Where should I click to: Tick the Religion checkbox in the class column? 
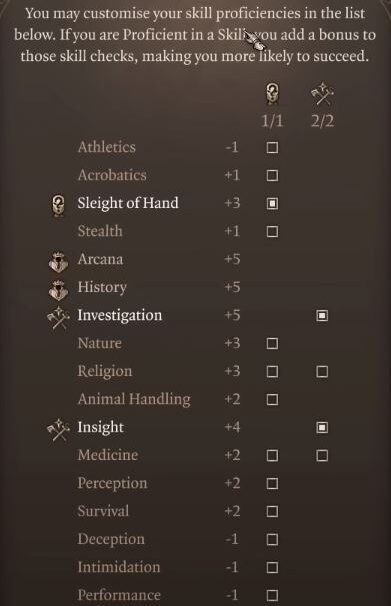coord(322,372)
